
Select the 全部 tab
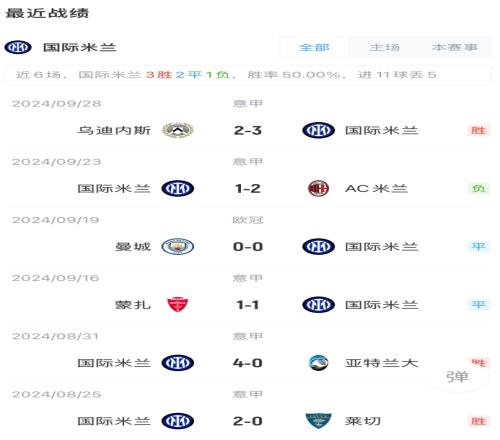pyautogui.click(x=314, y=47)
